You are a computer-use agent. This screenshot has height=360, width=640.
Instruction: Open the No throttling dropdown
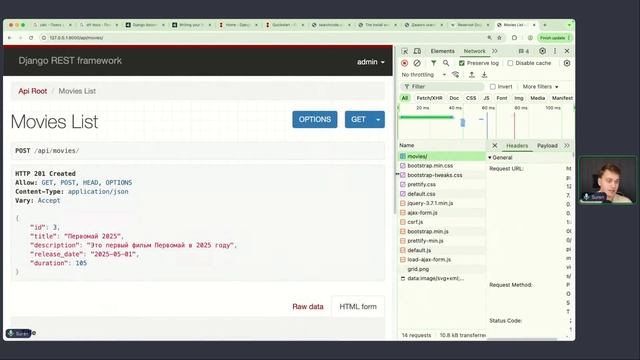[424, 75]
